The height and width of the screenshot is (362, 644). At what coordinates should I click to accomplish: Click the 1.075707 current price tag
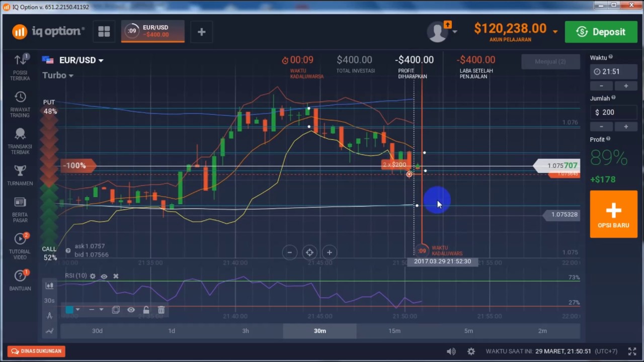pyautogui.click(x=557, y=165)
